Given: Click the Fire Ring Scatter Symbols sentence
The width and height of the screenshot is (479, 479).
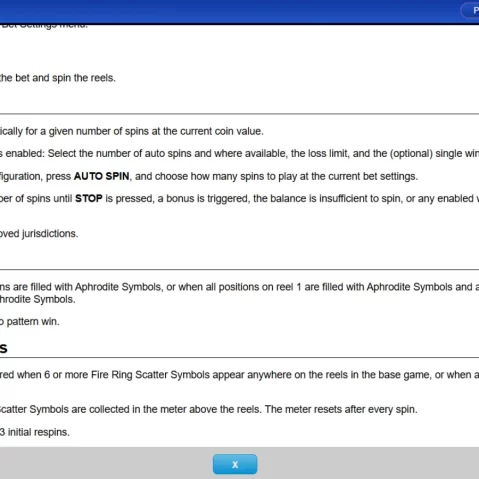Looking at the screenshot, I should pyautogui.click(x=239, y=375).
